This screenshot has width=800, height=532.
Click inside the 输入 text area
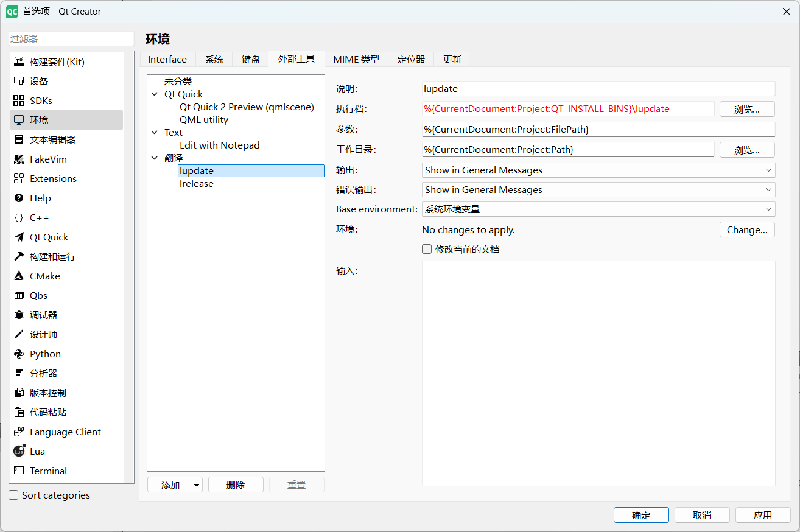(598, 374)
